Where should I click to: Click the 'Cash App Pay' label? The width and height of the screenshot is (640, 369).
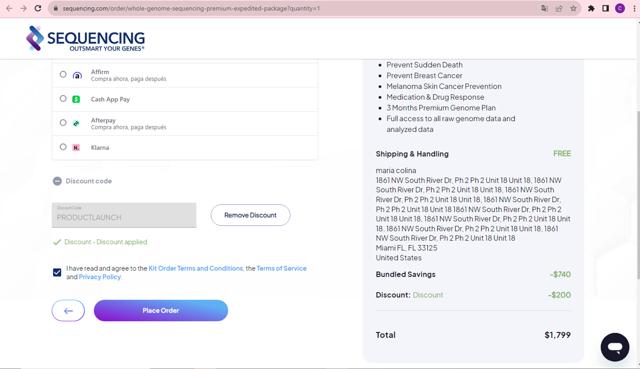click(110, 99)
